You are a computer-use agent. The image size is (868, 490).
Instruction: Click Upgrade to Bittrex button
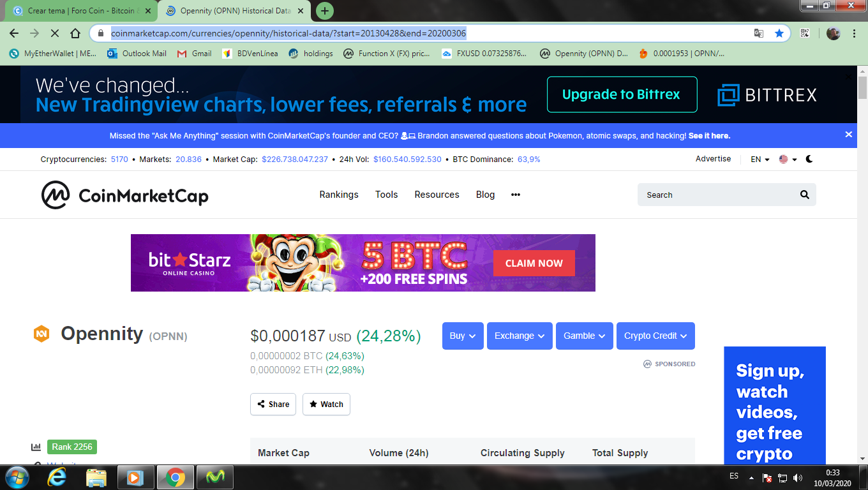coord(622,94)
